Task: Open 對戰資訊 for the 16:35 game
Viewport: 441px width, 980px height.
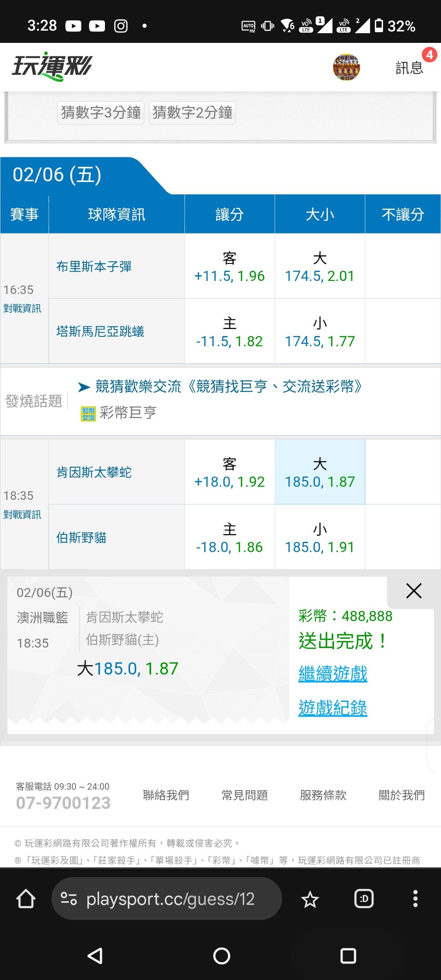Action: 22,309
